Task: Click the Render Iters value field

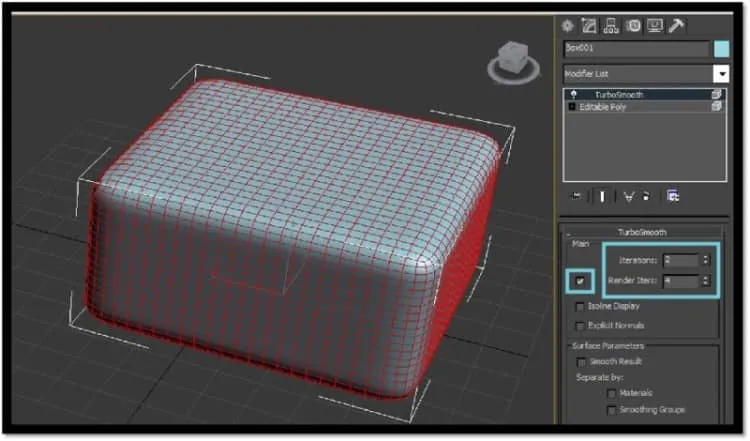Action: pos(681,281)
